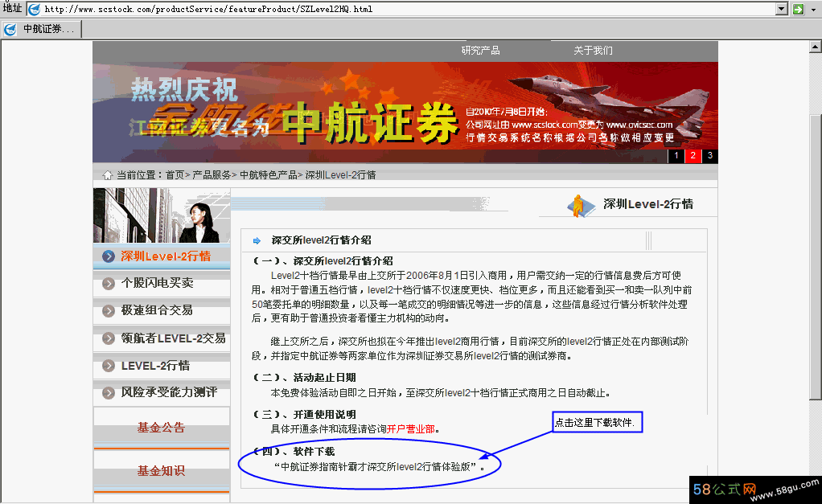Open 基金知识 section
Viewport: 822px width, 504px height.
coord(162,471)
